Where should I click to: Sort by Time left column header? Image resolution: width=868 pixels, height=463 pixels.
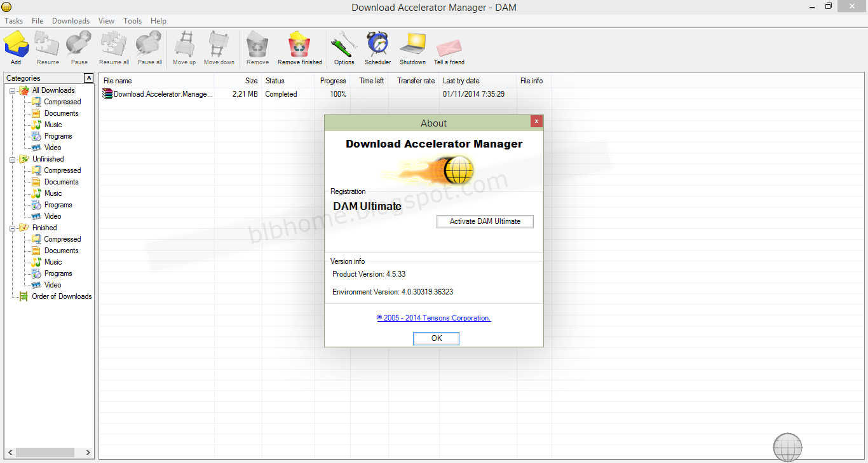coord(369,81)
